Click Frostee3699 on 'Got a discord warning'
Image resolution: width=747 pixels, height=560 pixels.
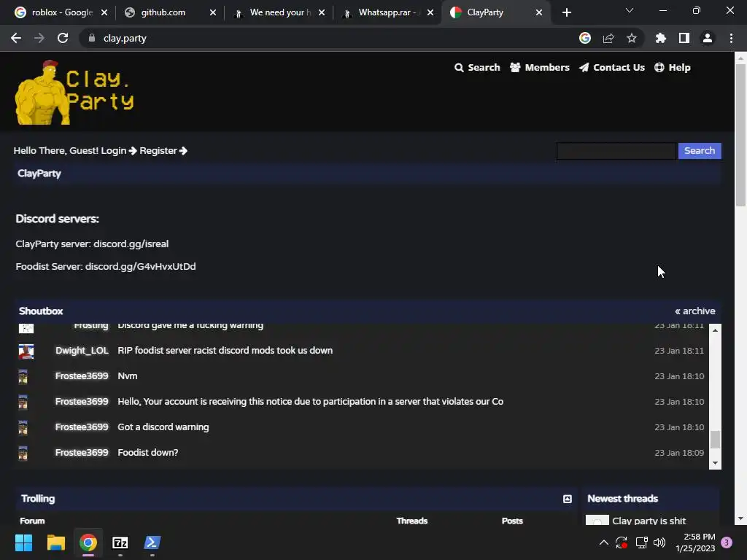pyautogui.click(x=82, y=427)
